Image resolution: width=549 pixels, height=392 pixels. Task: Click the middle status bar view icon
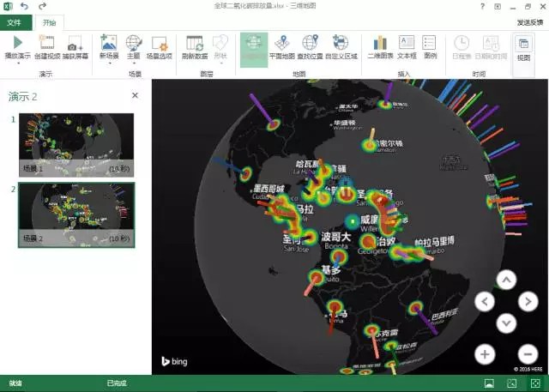tap(512, 383)
